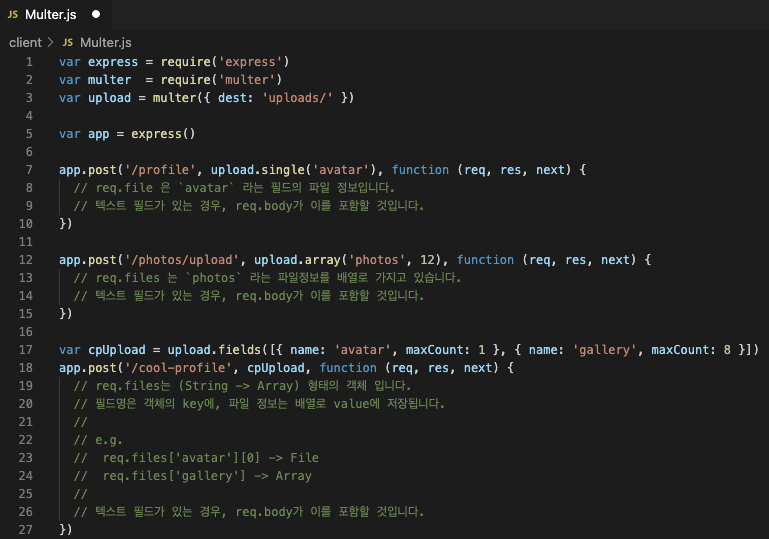769x539 pixels.
Task: Click '/cool-profile' route string
Action: [x=178, y=368]
